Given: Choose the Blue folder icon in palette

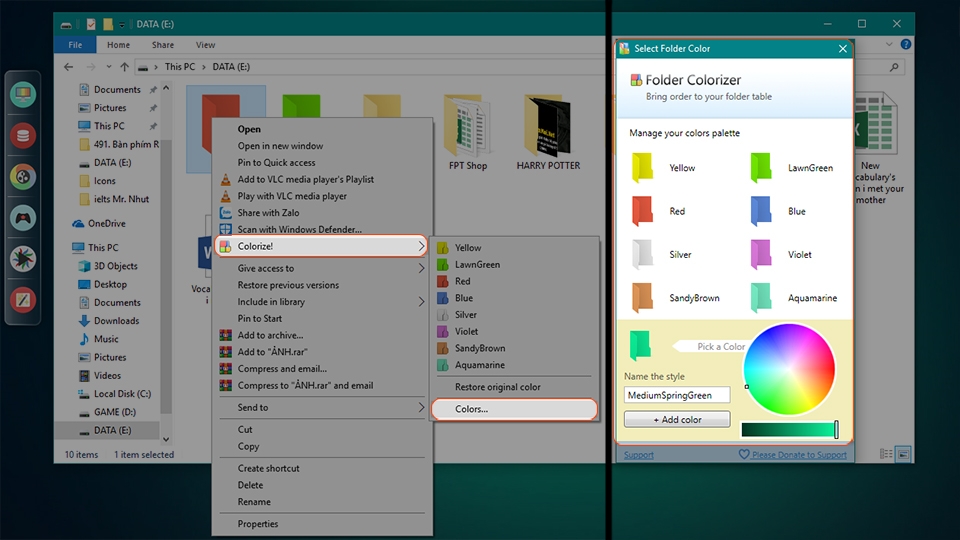Looking at the screenshot, I should [x=761, y=211].
